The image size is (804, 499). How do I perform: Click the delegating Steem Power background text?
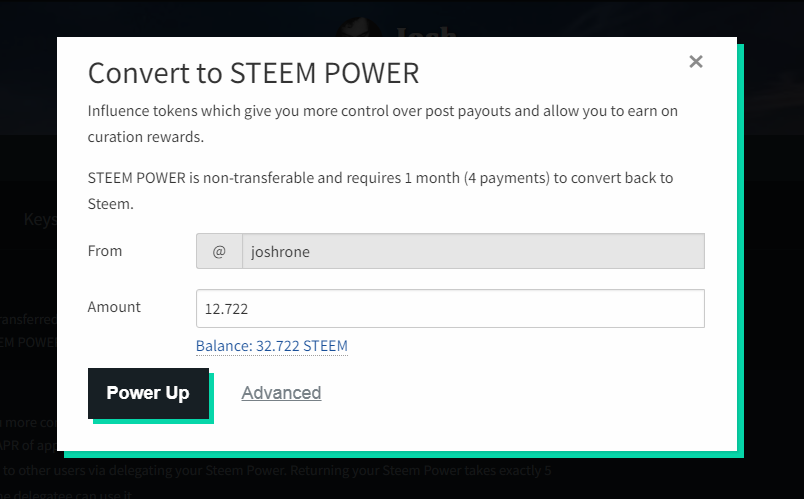pos(300,471)
